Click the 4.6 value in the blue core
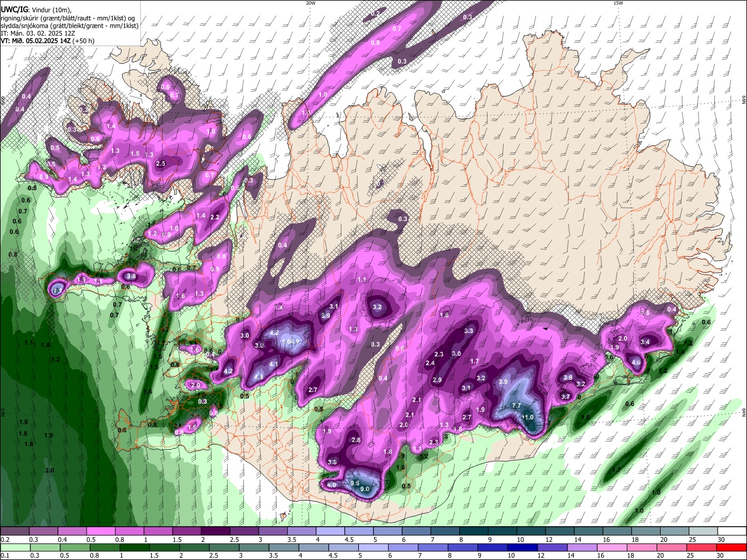The image size is (747, 560). point(286,341)
